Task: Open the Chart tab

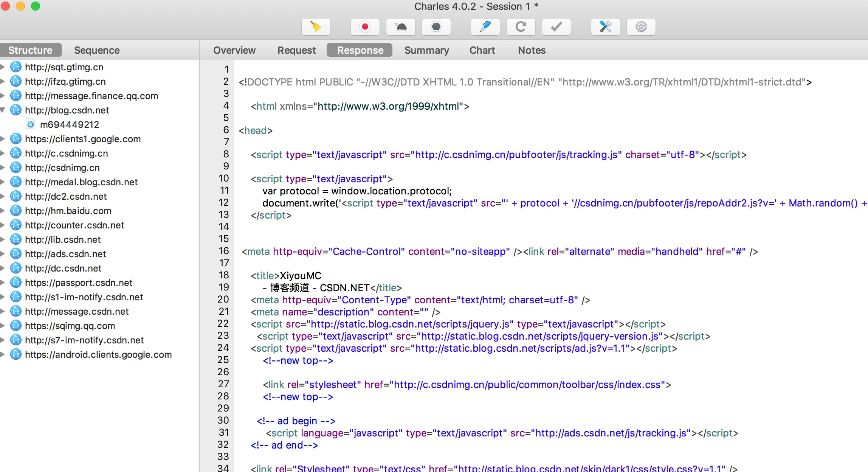Action: coord(482,50)
